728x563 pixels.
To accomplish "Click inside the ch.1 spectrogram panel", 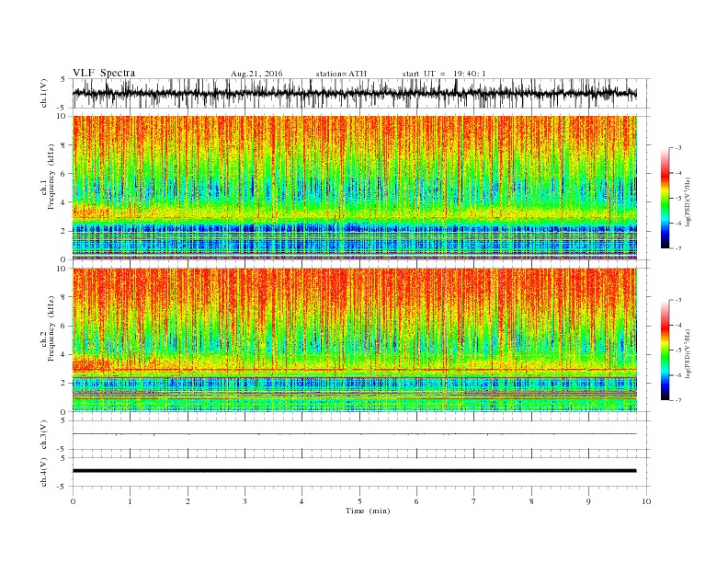I will click(x=355, y=188).
